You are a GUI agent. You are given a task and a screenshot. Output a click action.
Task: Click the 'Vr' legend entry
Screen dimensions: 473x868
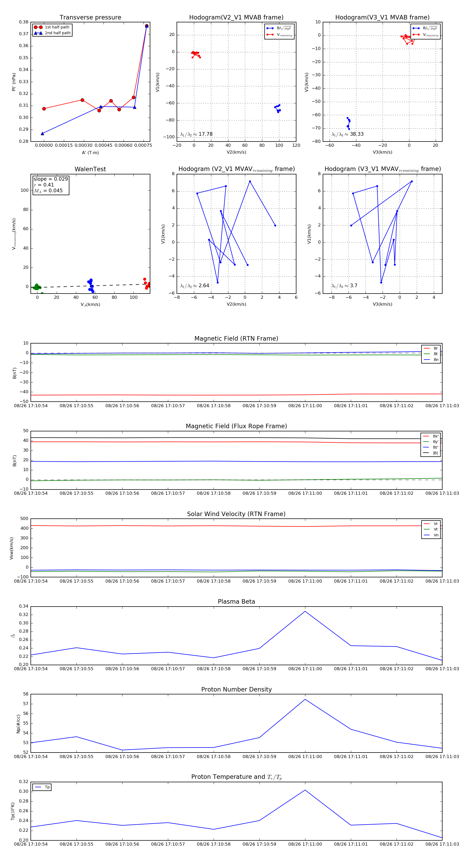[431, 524]
